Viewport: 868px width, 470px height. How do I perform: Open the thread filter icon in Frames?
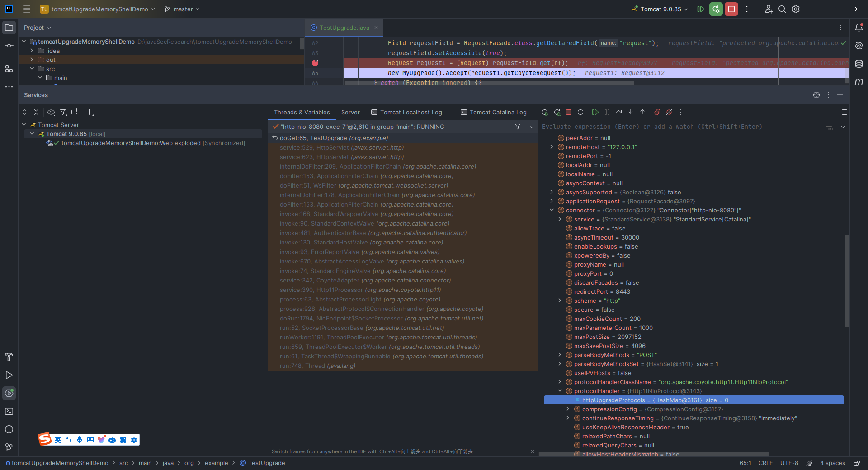(518, 127)
